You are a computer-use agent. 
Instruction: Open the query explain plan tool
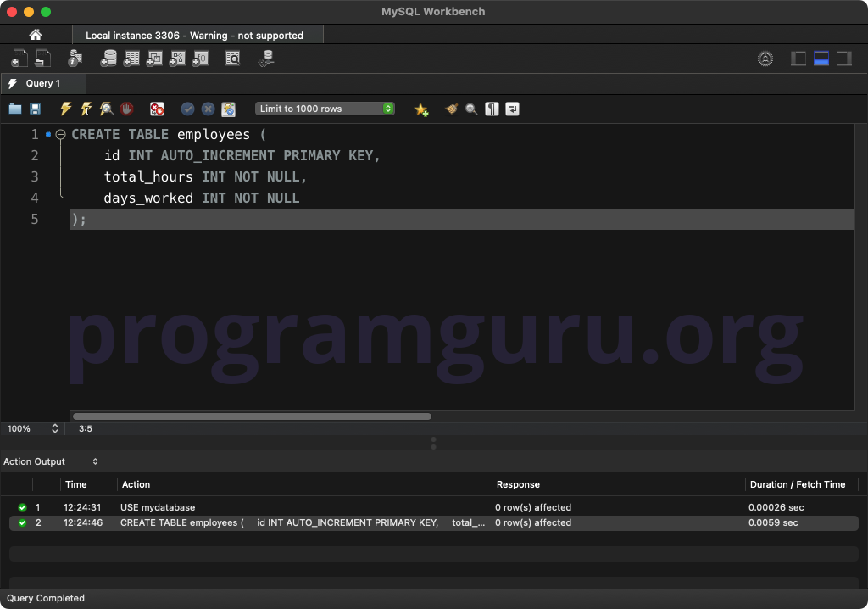tap(104, 109)
